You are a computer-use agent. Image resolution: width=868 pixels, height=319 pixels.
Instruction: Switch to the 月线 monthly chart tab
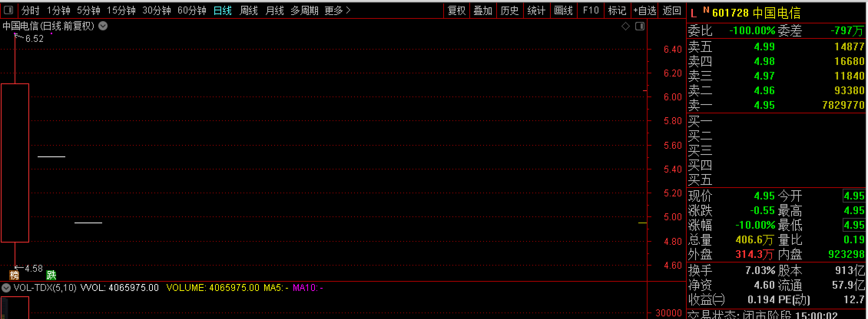click(275, 10)
